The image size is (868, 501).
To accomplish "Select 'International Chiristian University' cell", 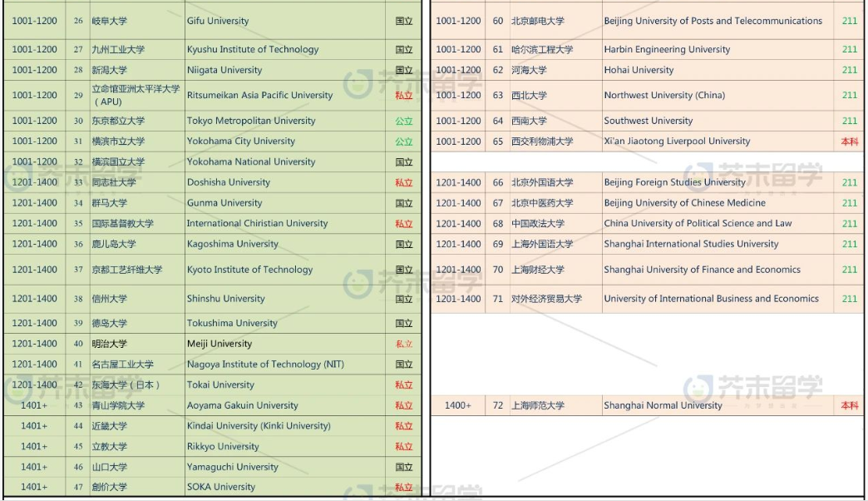I will [285, 223].
